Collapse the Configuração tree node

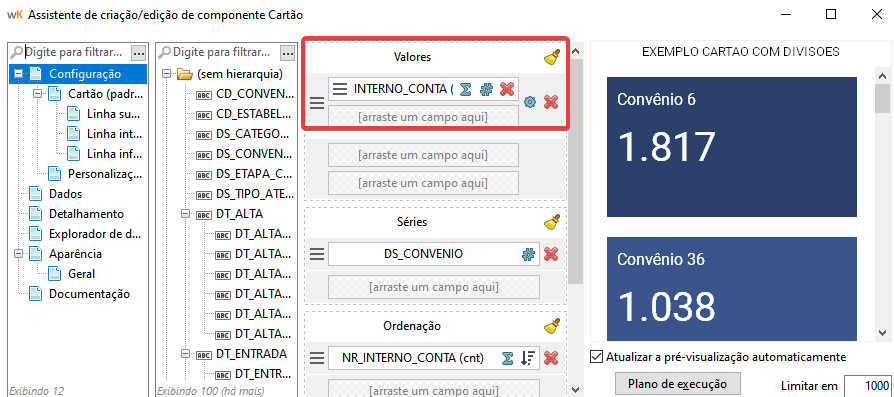(x=19, y=74)
